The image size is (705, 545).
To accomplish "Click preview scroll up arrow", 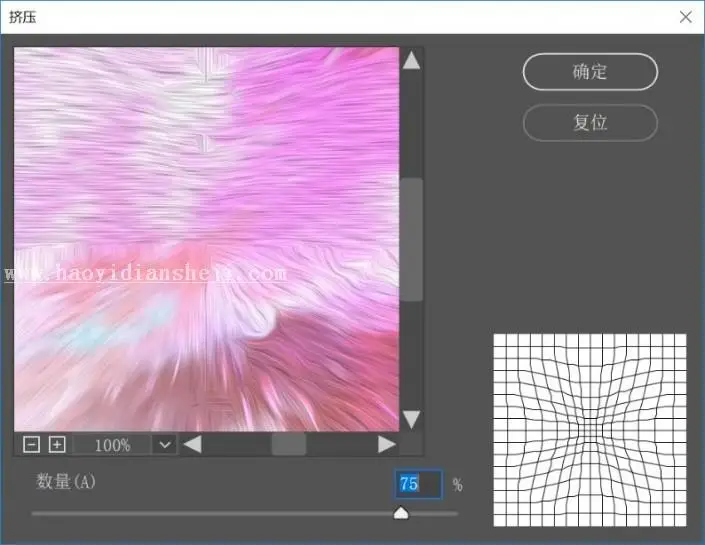I will click(411, 60).
